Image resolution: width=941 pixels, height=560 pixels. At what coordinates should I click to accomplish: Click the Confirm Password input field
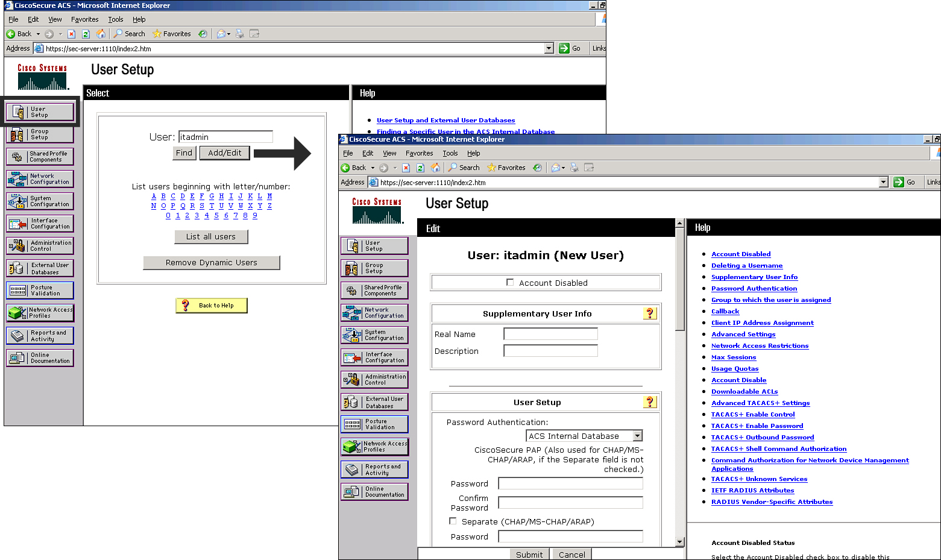[x=570, y=502]
